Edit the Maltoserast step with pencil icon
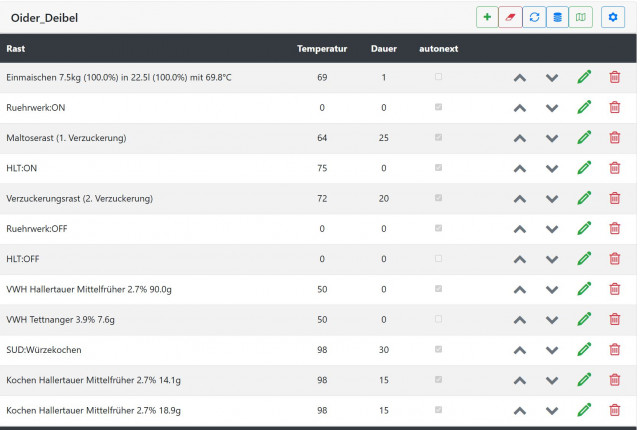This screenshot has height=430, width=640. [584, 138]
